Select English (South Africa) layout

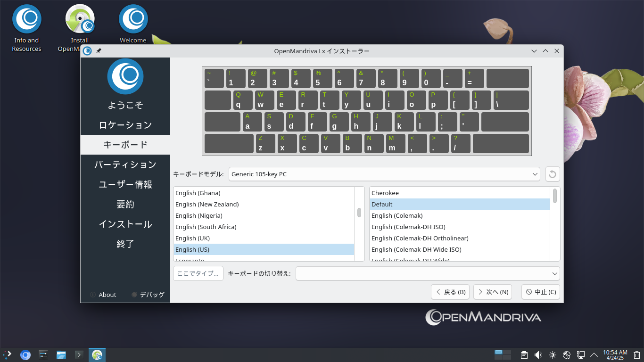tap(264, 227)
